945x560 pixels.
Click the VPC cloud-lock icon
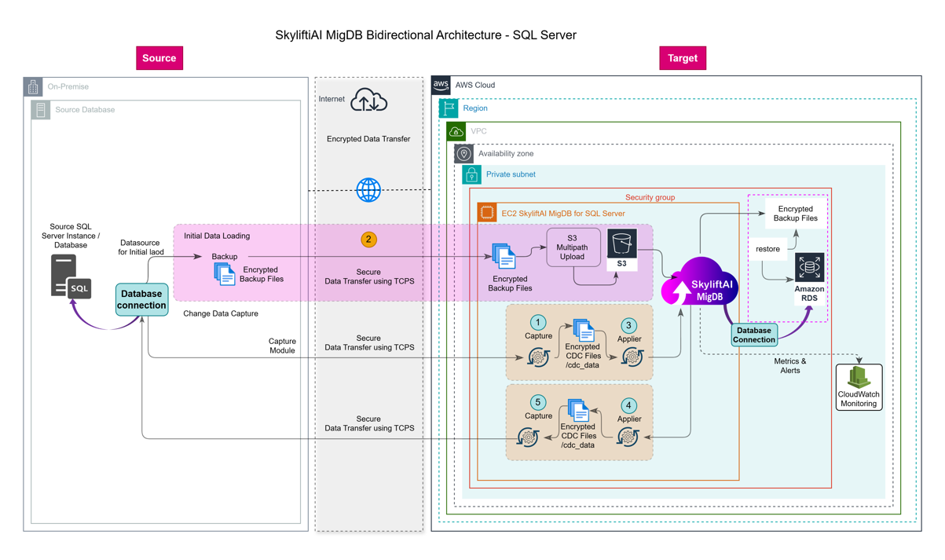pos(456,131)
